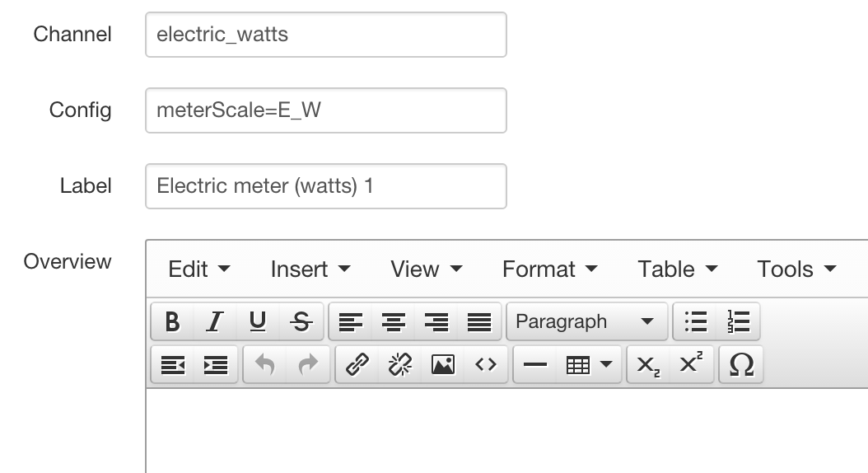Image resolution: width=868 pixels, height=473 pixels.
Task: Insert an image into the overview
Action: (x=443, y=364)
